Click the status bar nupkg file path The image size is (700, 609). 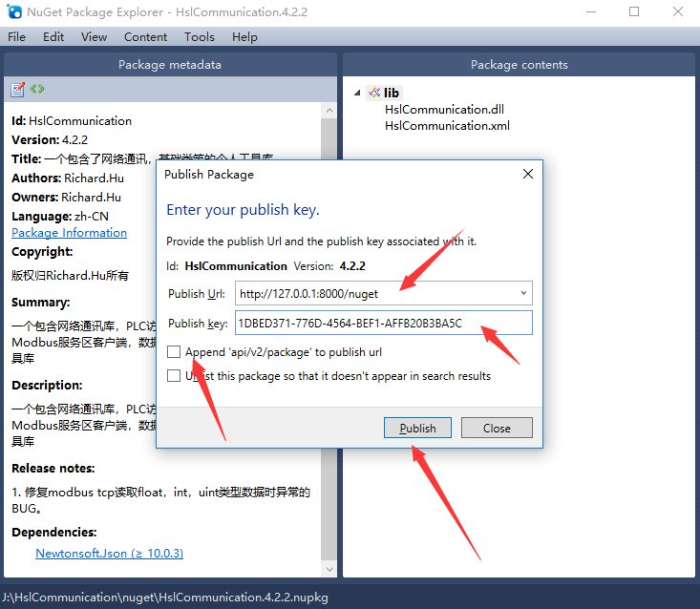coord(164,598)
